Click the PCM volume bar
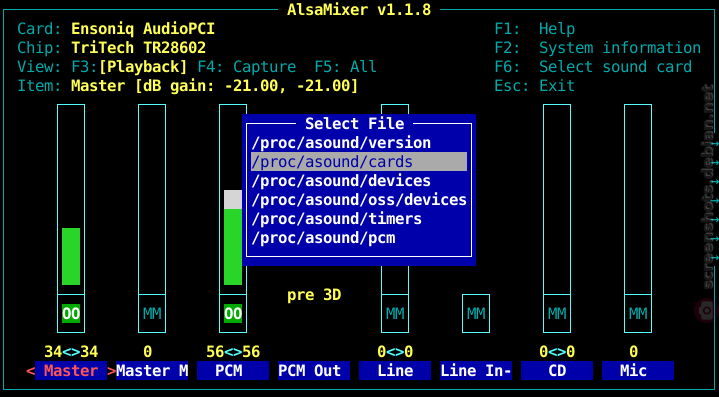Screen dimensions: 719x397 coord(233,199)
